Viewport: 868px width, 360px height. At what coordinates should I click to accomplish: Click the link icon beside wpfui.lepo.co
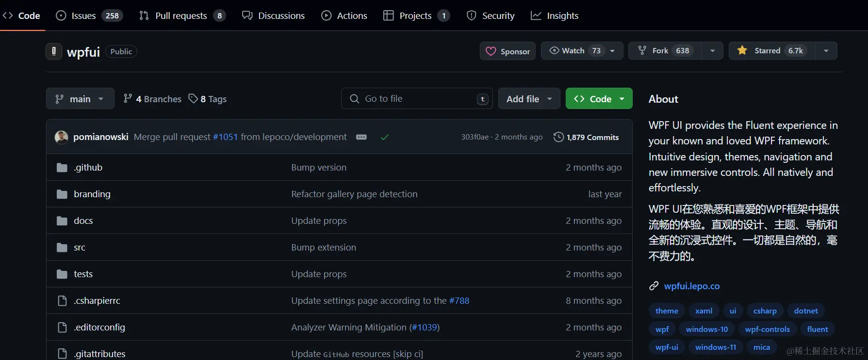654,286
